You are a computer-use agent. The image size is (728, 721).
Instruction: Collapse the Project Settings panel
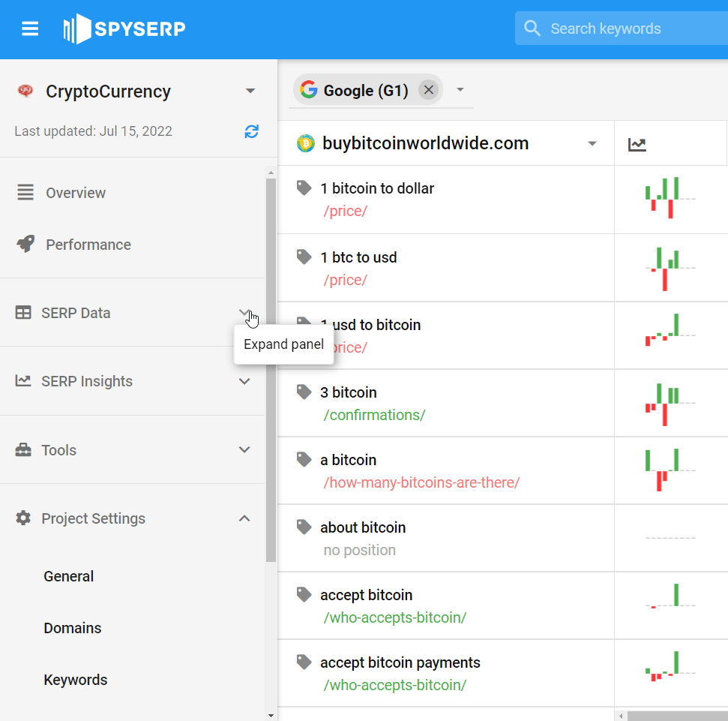(x=244, y=518)
